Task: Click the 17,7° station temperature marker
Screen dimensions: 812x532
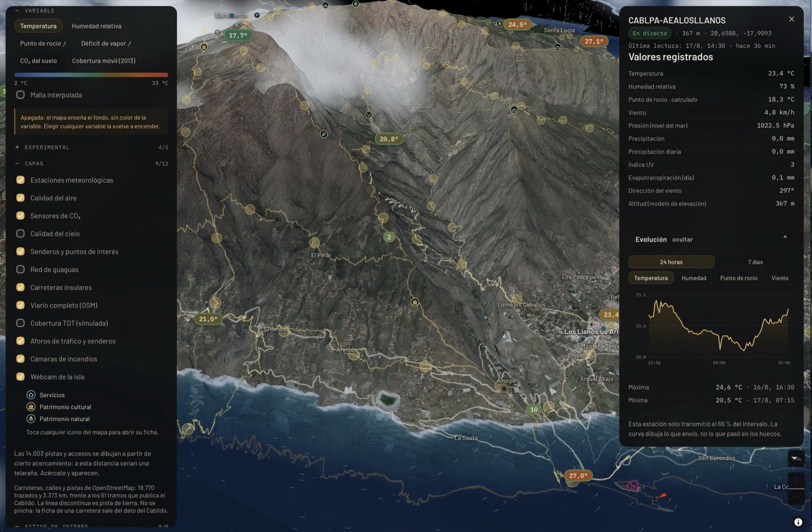Action: (x=238, y=35)
